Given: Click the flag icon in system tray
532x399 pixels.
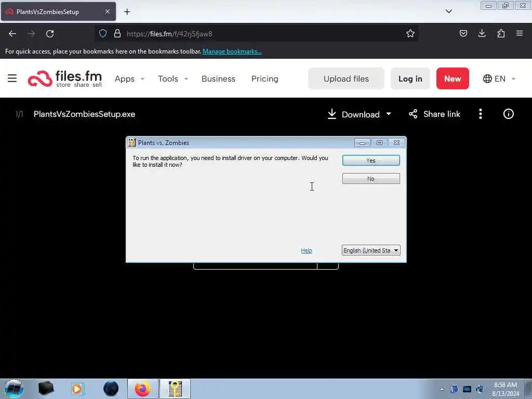Looking at the screenshot, I should (x=454, y=389).
